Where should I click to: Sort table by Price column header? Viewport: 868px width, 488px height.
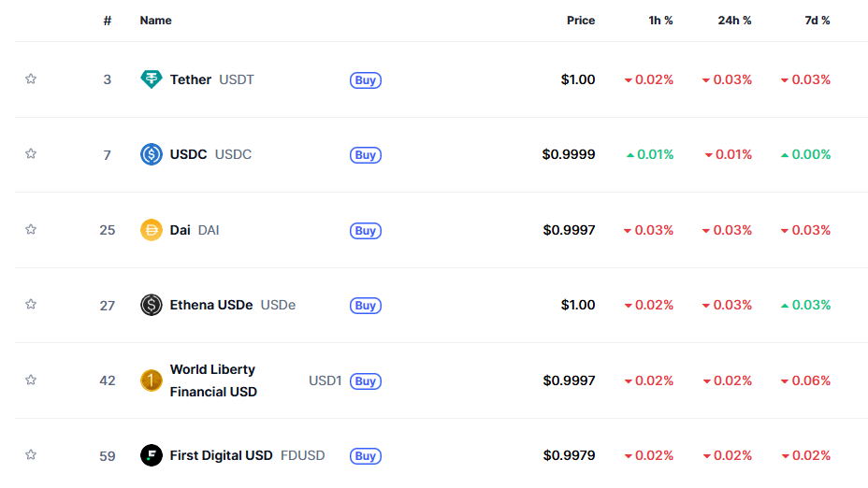[581, 21]
